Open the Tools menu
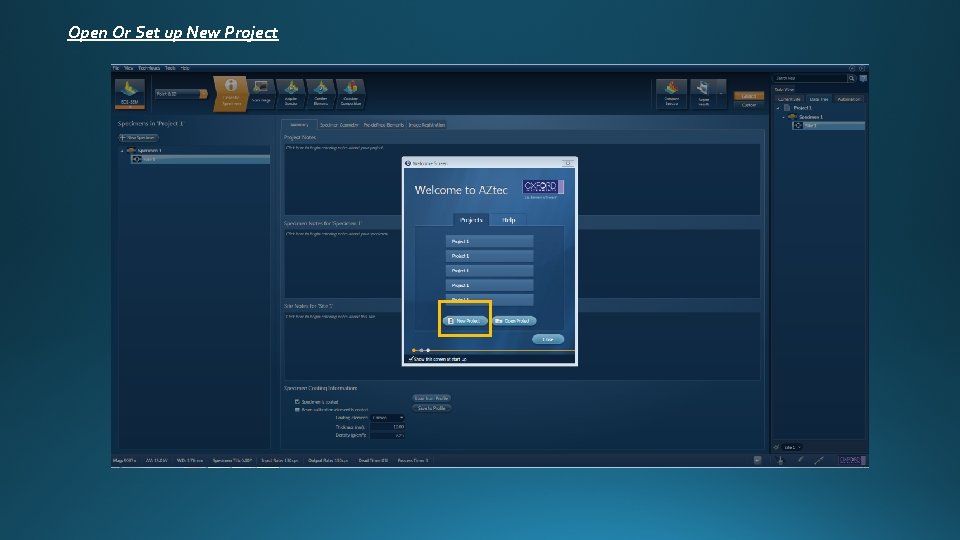The height and width of the screenshot is (540, 960). 170,68
